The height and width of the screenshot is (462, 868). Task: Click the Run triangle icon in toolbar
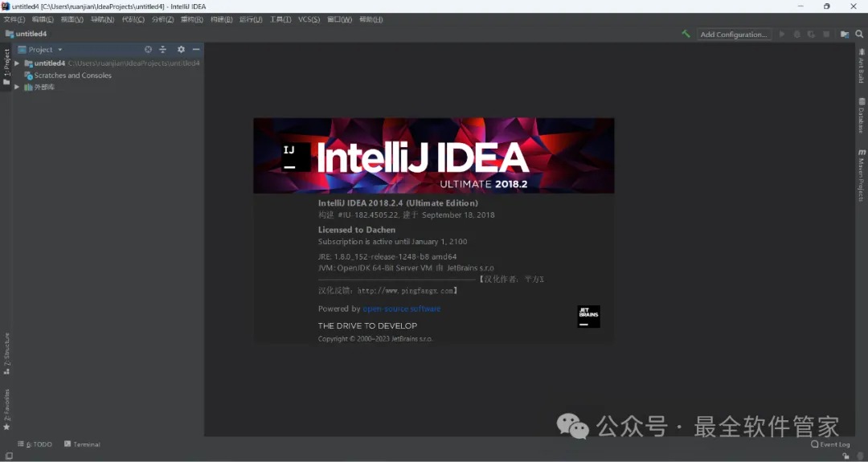tap(782, 34)
